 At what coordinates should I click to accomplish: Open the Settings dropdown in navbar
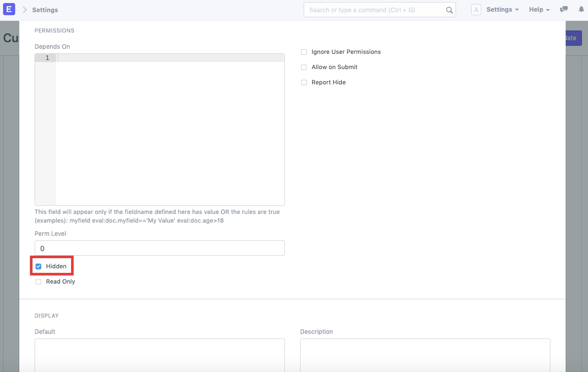pyautogui.click(x=502, y=10)
